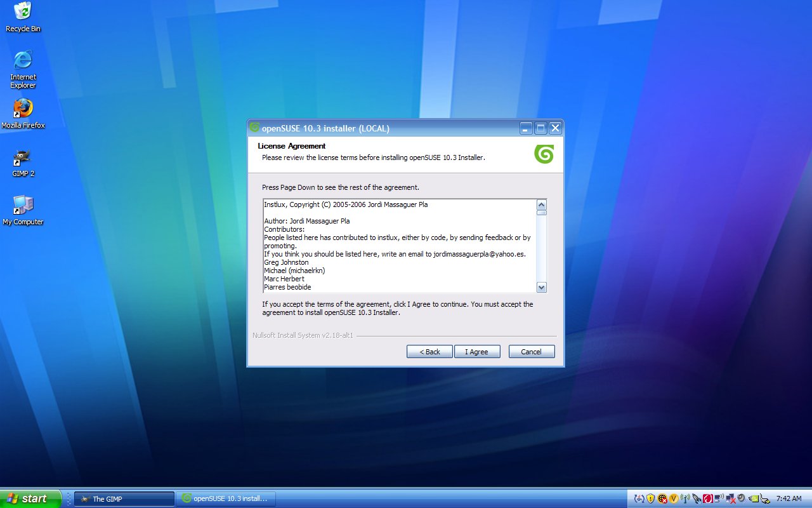Click the Safely Remove Hardware tray icon
Screen dimensions: 812x508
(765, 499)
